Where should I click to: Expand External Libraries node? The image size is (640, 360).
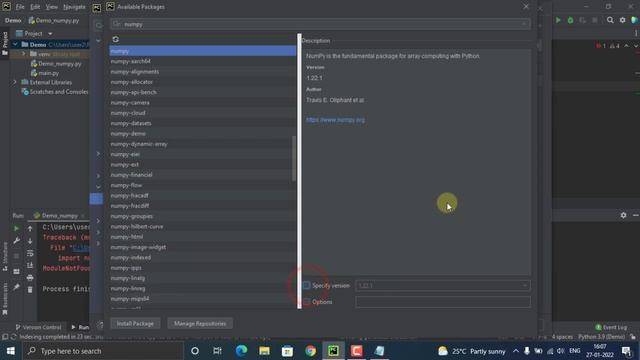click(15, 82)
